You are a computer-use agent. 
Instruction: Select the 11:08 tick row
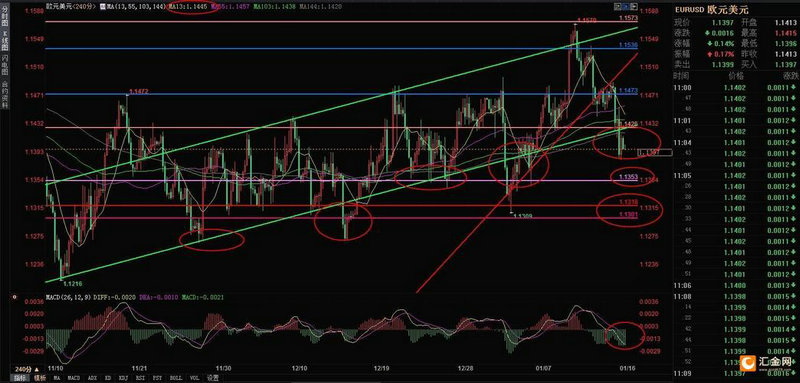pos(735,297)
